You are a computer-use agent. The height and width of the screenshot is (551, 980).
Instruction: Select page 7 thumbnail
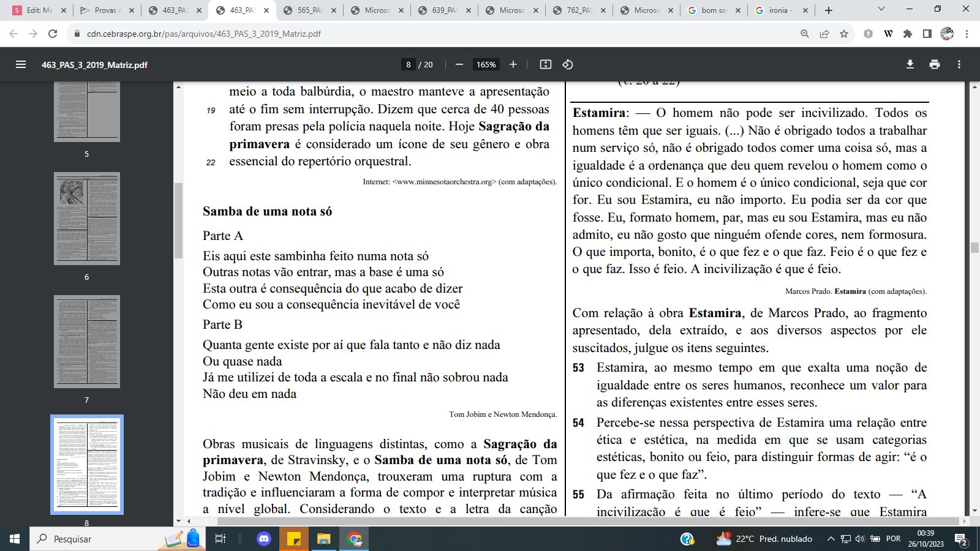[87, 342]
